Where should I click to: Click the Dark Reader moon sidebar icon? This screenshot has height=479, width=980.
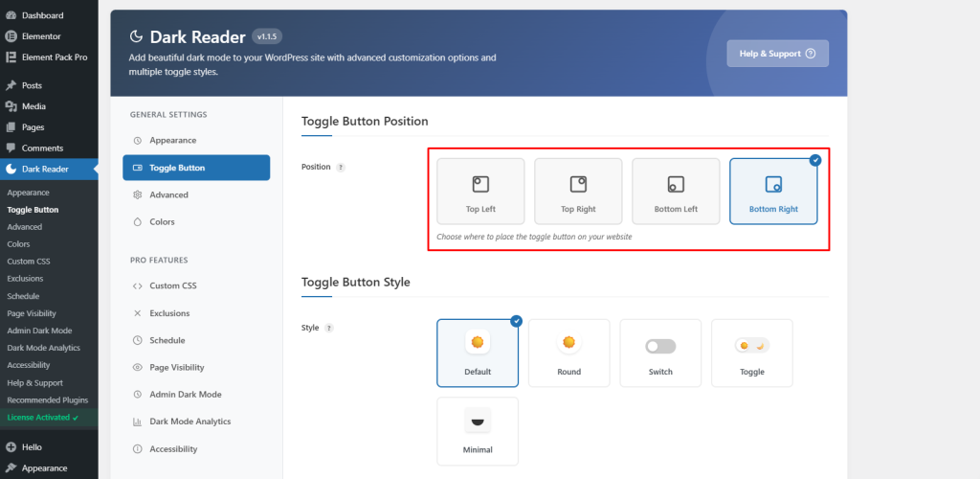pos(11,169)
